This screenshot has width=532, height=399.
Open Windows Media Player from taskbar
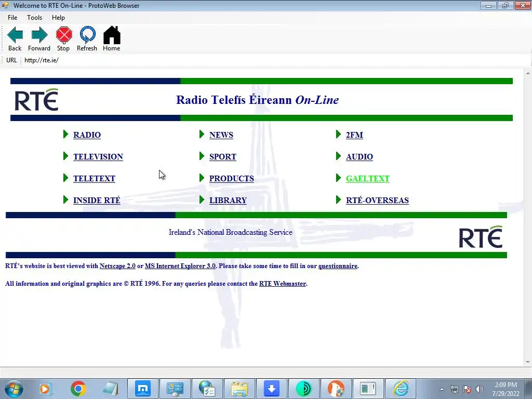[45, 389]
